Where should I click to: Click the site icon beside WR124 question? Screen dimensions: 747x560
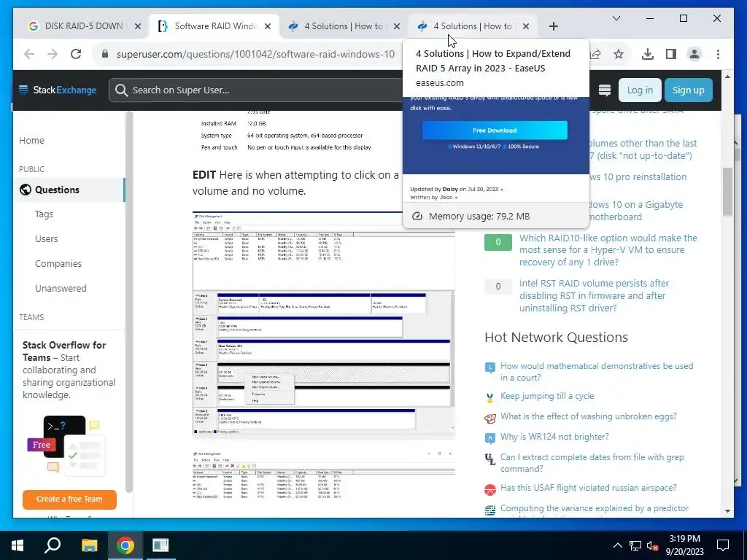(x=489, y=438)
